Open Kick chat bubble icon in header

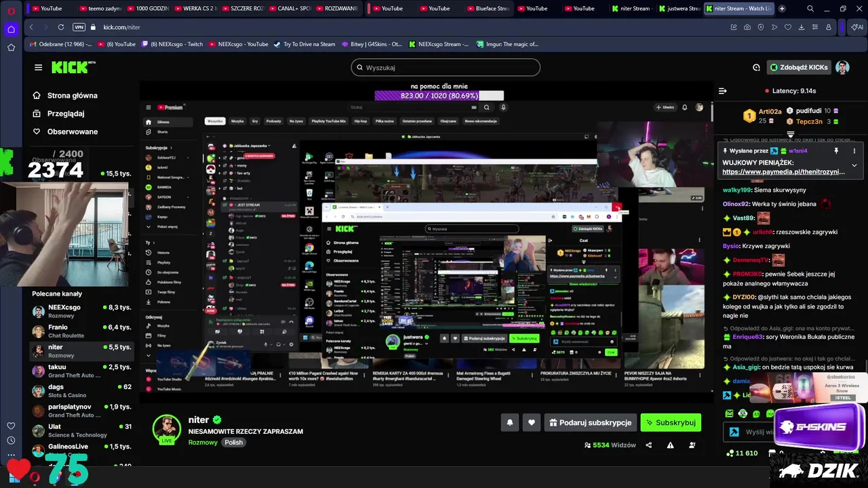756,67
